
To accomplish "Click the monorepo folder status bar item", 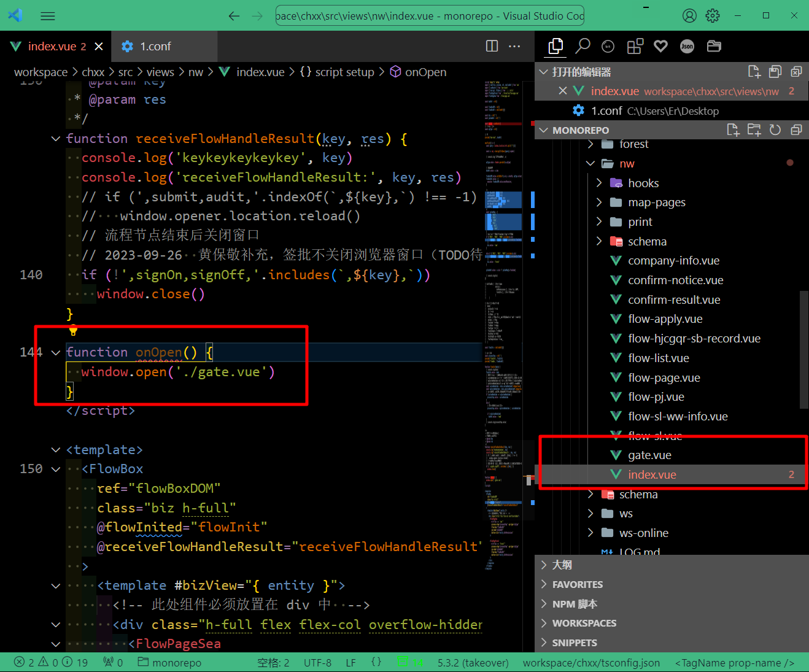I will 169,663.
